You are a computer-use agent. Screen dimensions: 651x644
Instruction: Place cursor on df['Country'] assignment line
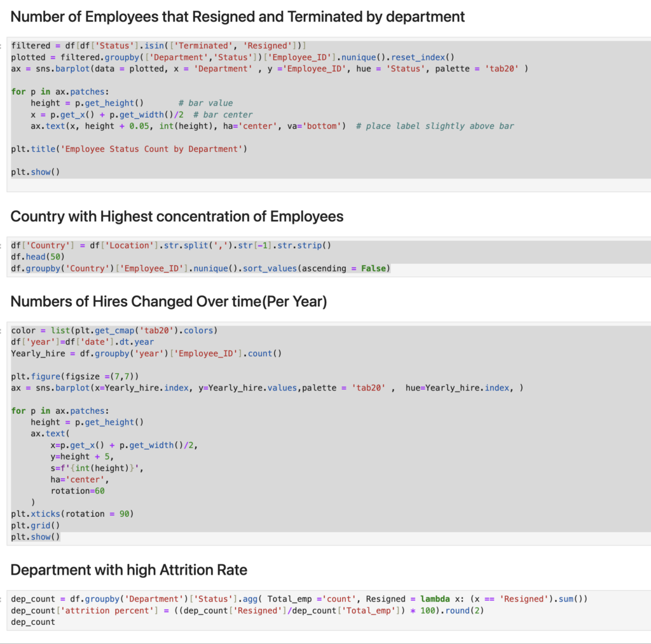coord(172,245)
